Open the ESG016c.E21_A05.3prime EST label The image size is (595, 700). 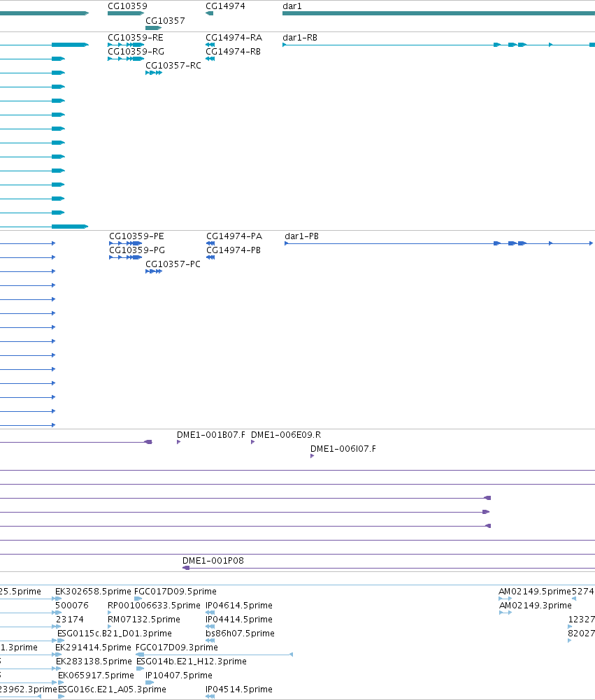coord(112,690)
